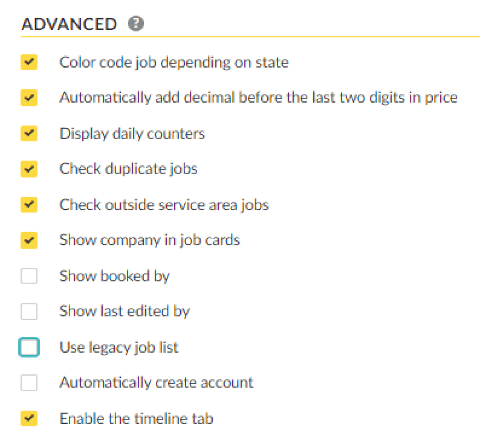Toggle Check duplicate jobs checkbox
The width and height of the screenshot is (480, 448).
[29, 169]
